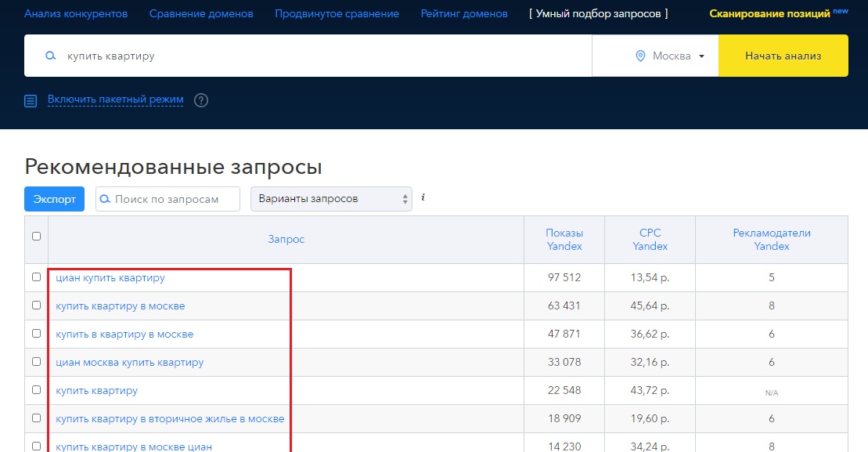
Task: Open the question mark help icon
Action: 201,100
